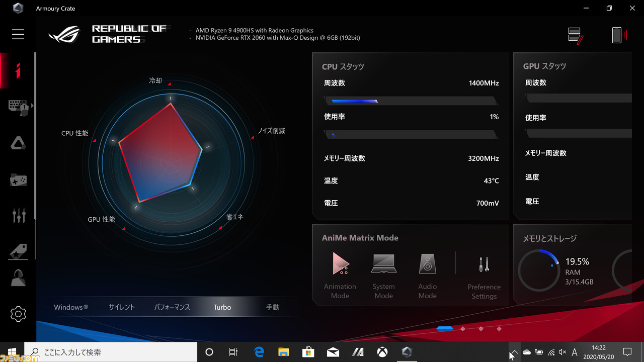Viewport: 644px width, 362px height.
Task: Click the CPU スタッツ panel title
Action: pos(343,66)
